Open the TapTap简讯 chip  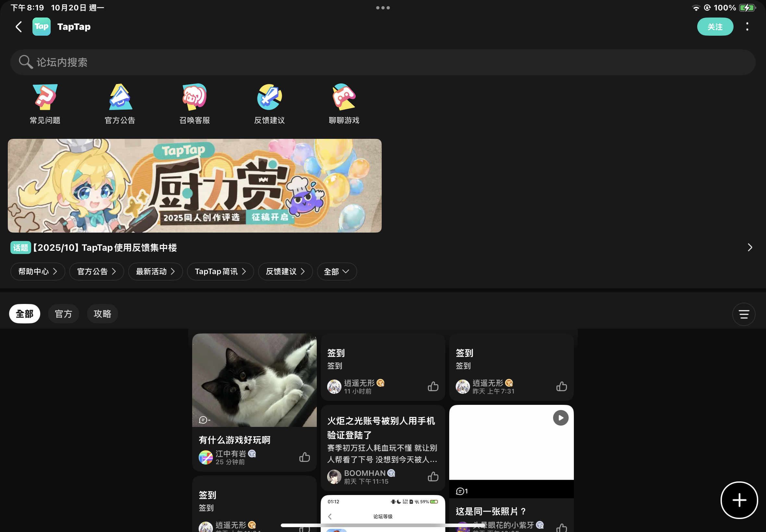tap(220, 272)
